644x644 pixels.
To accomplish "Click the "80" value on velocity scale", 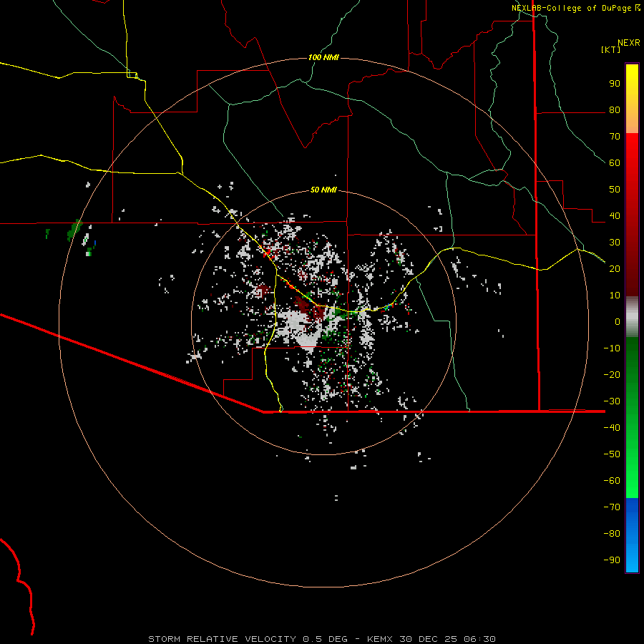I will point(615,110).
